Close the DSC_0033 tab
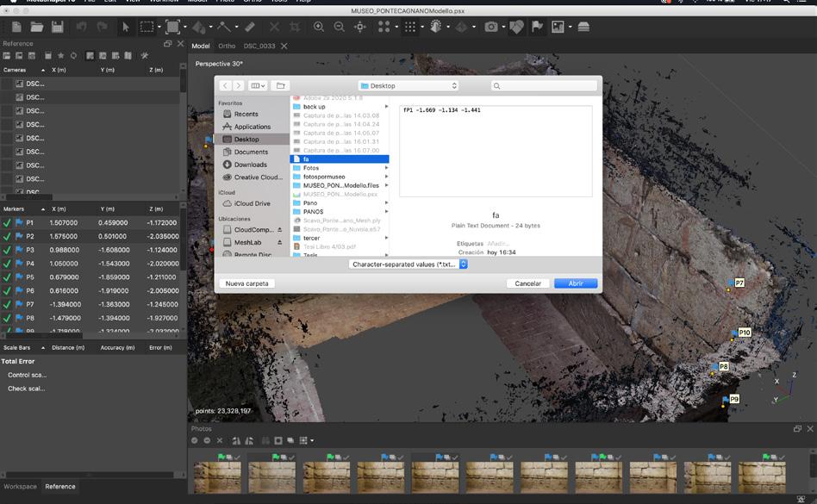 coord(284,47)
